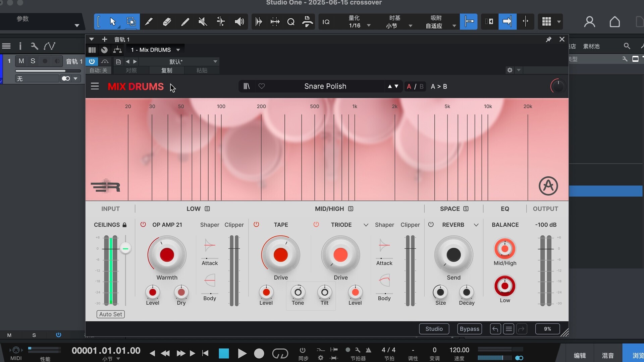Toggle OP AMP 21 power button
This screenshot has width=644, height=362.
point(143,224)
